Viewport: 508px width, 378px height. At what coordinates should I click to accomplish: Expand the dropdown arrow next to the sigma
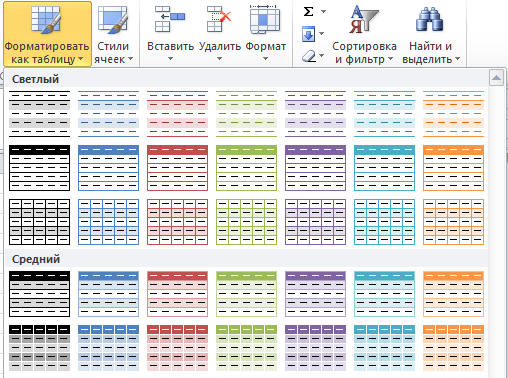pyautogui.click(x=323, y=12)
